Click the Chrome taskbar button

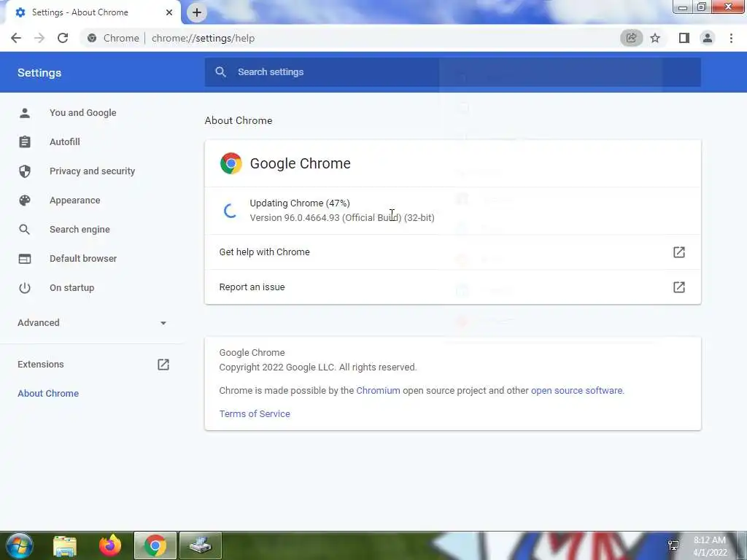(155, 545)
